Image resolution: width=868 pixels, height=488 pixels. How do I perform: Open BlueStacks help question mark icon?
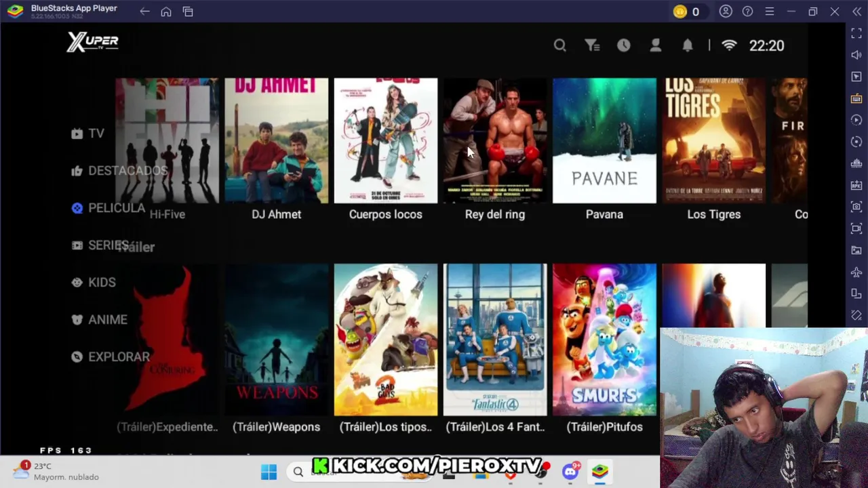747,12
